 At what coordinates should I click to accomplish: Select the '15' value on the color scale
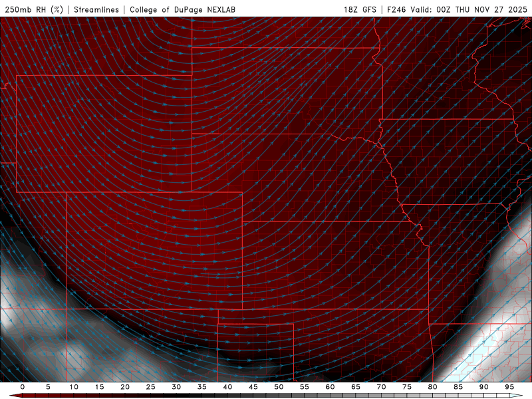99,387
